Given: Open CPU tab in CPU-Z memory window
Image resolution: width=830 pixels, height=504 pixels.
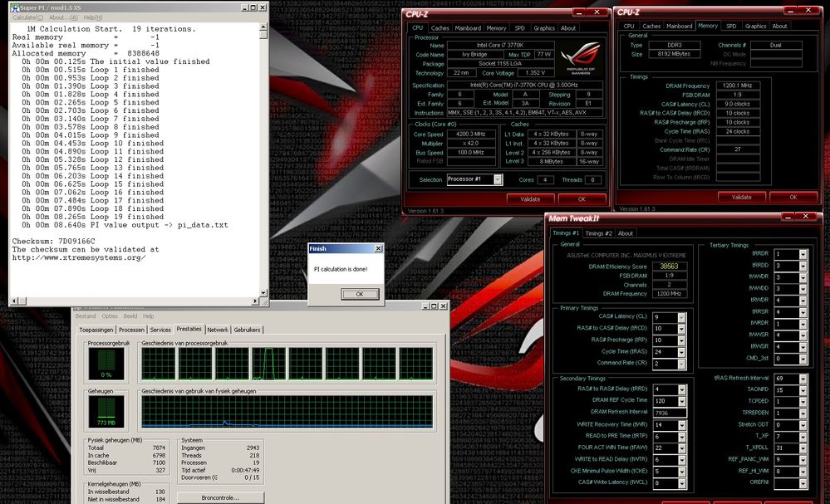Looking at the screenshot, I should point(629,26).
